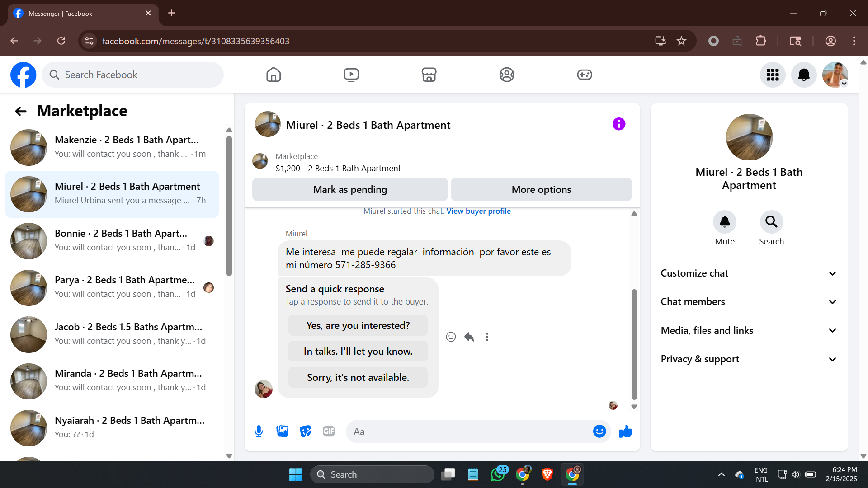Open Brave browser from the taskbar
868x488 pixels.
point(547,474)
